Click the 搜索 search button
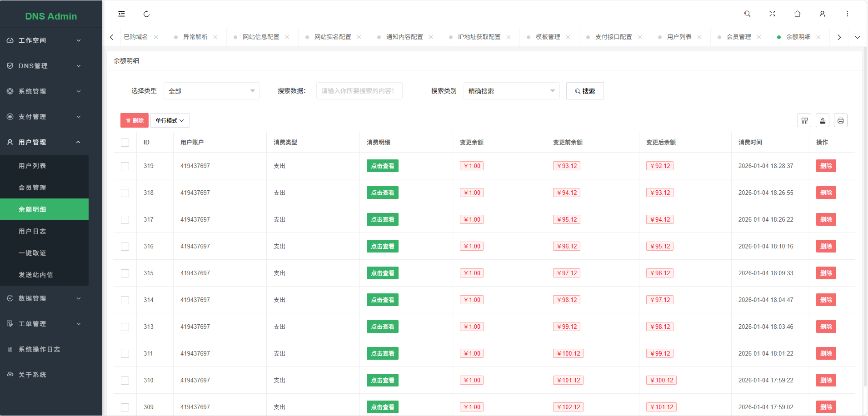Image resolution: width=868 pixels, height=416 pixels. pyautogui.click(x=584, y=91)
